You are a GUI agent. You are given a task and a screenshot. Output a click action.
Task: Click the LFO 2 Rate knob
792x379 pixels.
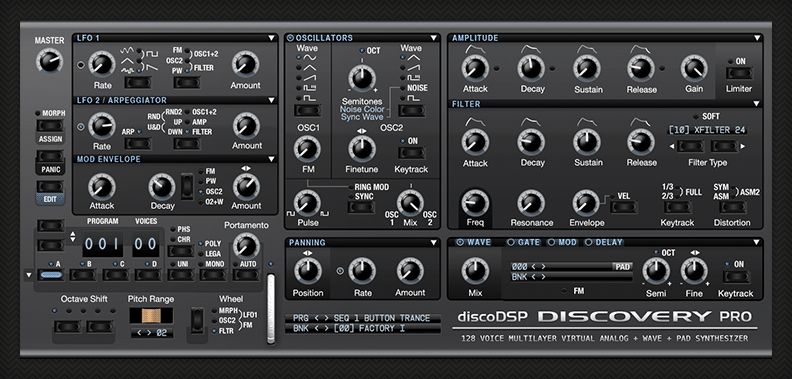click(102, 126)
